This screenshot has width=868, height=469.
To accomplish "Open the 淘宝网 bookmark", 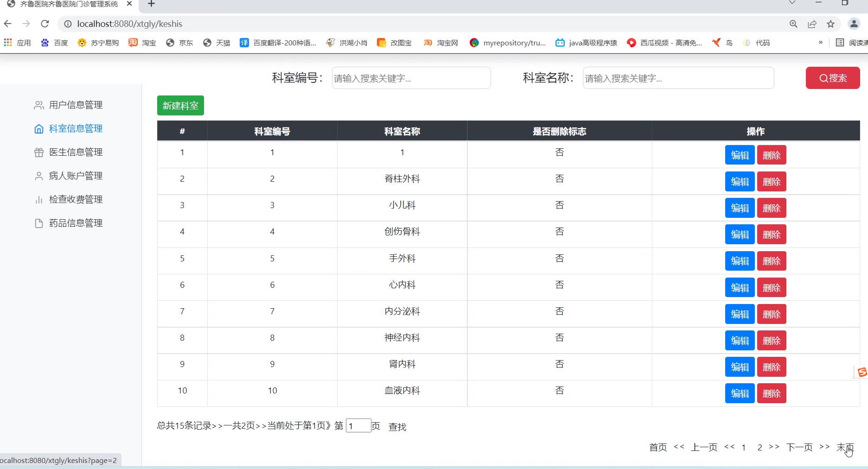I will [440, 43].
